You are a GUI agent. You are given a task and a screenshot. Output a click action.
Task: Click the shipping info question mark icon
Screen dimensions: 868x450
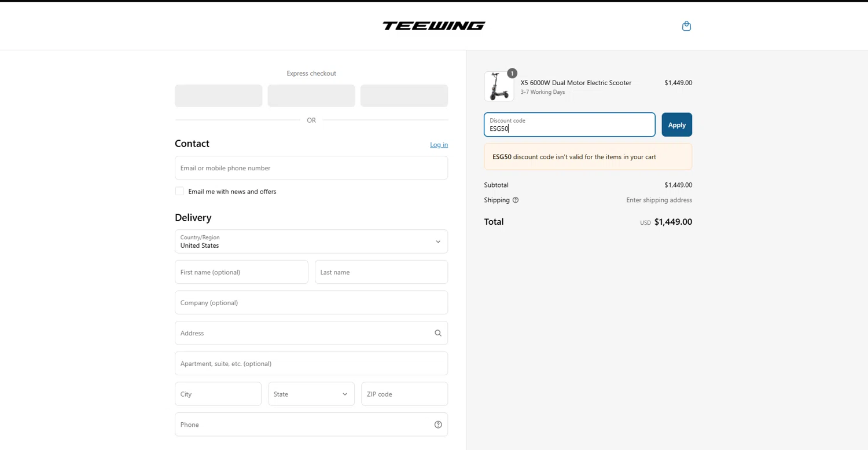coord(516,200)
